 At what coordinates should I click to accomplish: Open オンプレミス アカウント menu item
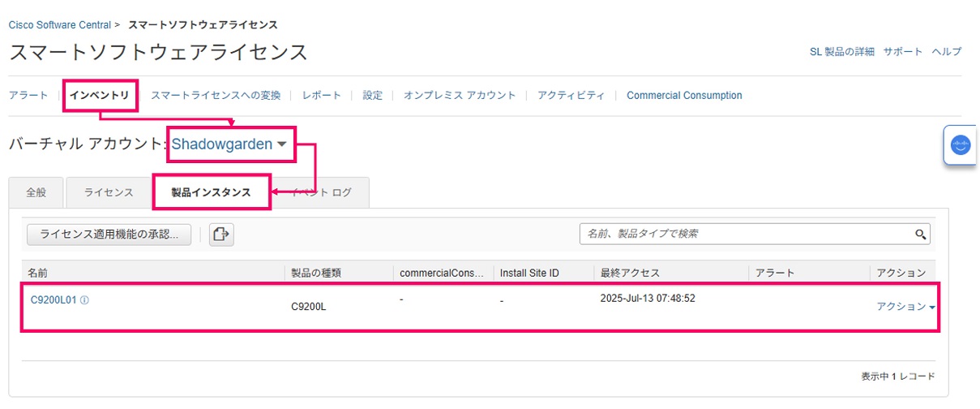[460, 95]
